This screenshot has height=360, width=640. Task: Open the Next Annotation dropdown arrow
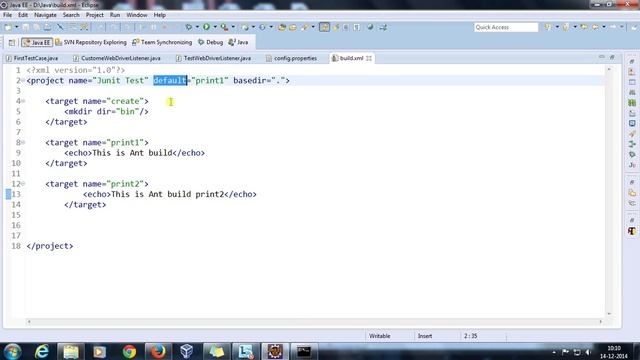coord(557,27)
